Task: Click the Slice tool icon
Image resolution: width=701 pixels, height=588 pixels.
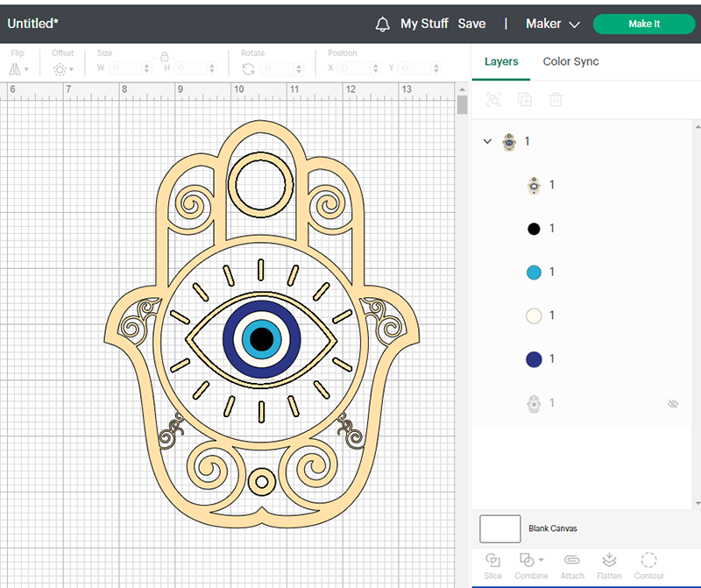Action: (492, 560)
